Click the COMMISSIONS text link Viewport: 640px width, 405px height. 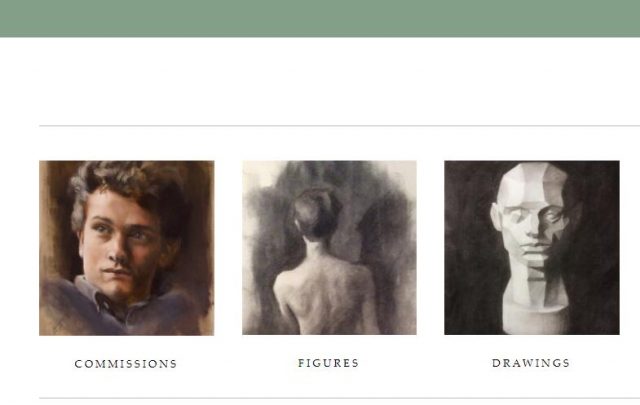(x=126, y=364)
